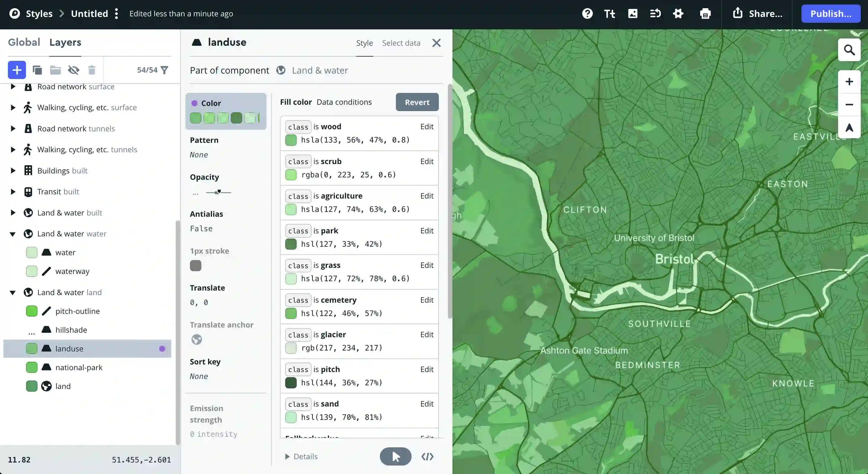Click the wood color swatch
Viewport: 868px width, 474px height.
pyautogui.click(x=291, y=140)
